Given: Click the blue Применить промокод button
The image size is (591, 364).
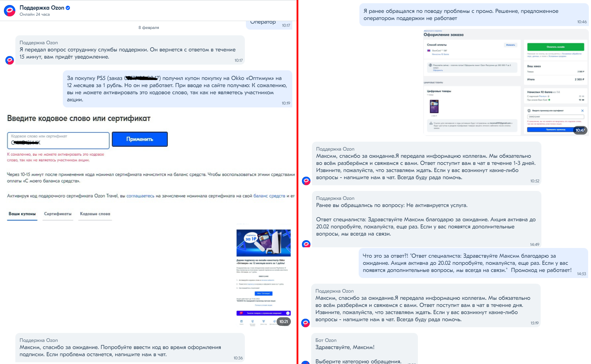Looking at the screenshot, I should [x=555, y=130].
